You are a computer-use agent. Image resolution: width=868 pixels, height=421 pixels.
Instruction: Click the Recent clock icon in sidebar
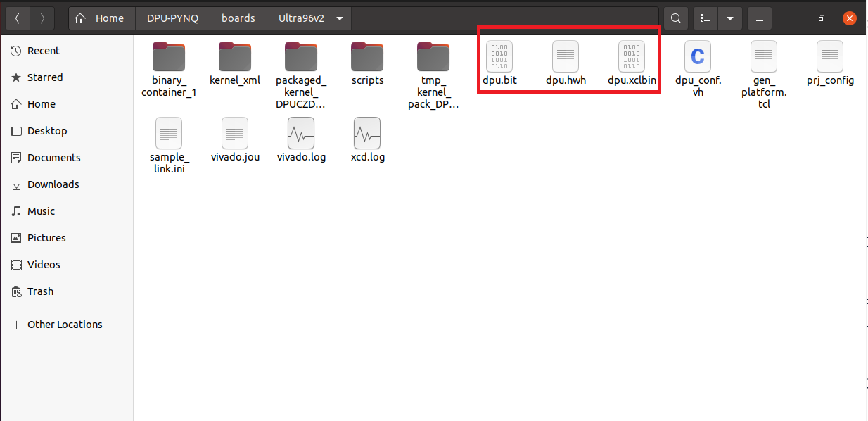(x=16, y=51)
